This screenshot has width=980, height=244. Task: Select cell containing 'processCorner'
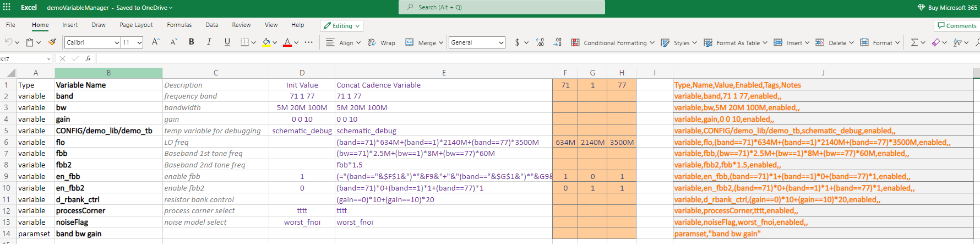coord(108,210)
